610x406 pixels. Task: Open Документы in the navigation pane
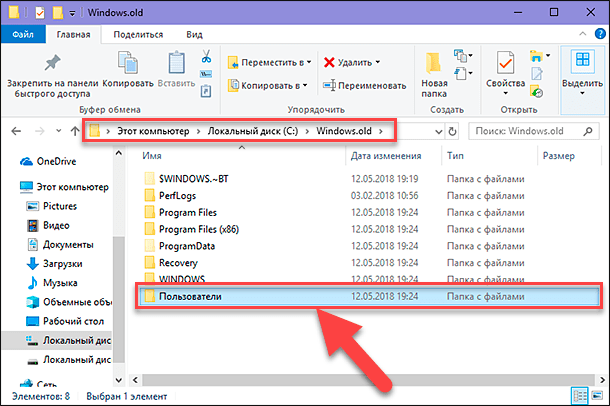point(60,245)
